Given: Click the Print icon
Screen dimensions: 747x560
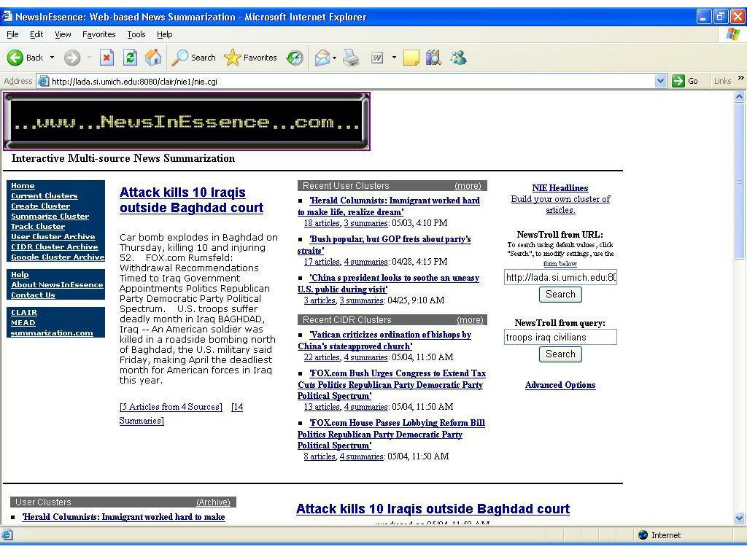Looking at the screenshot, I should click(351, 58).
